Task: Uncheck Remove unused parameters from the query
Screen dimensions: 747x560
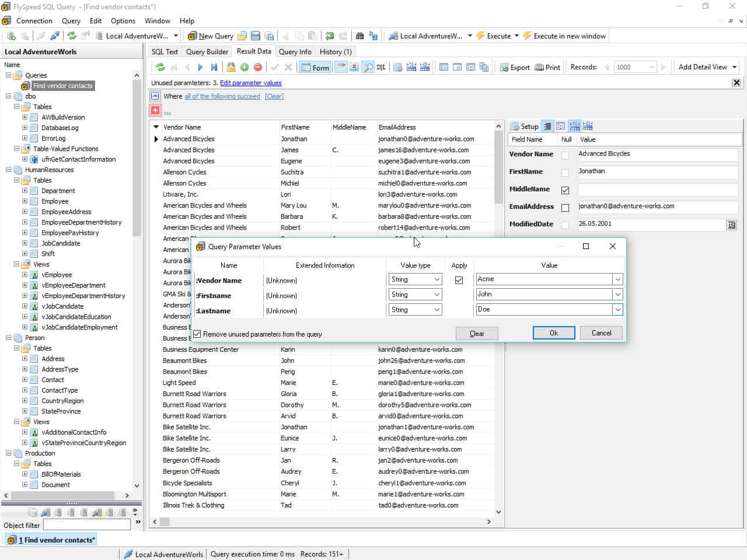Action: tap(197, 334)
